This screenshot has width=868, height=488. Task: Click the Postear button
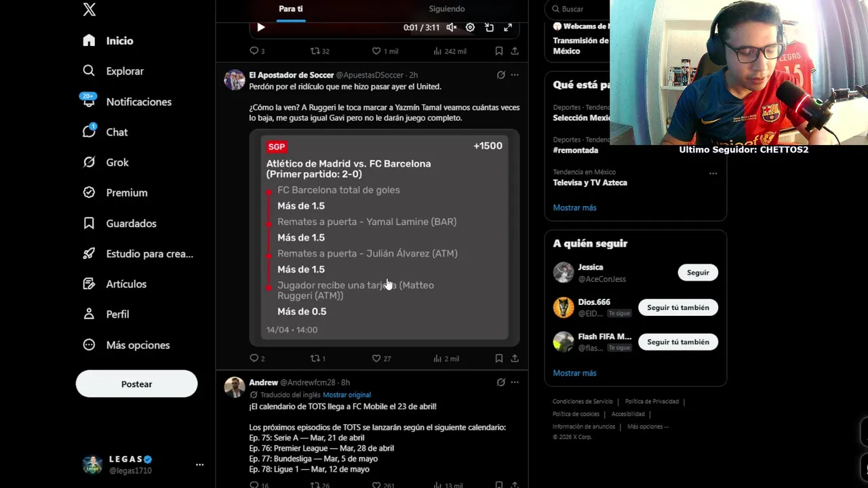136,384
